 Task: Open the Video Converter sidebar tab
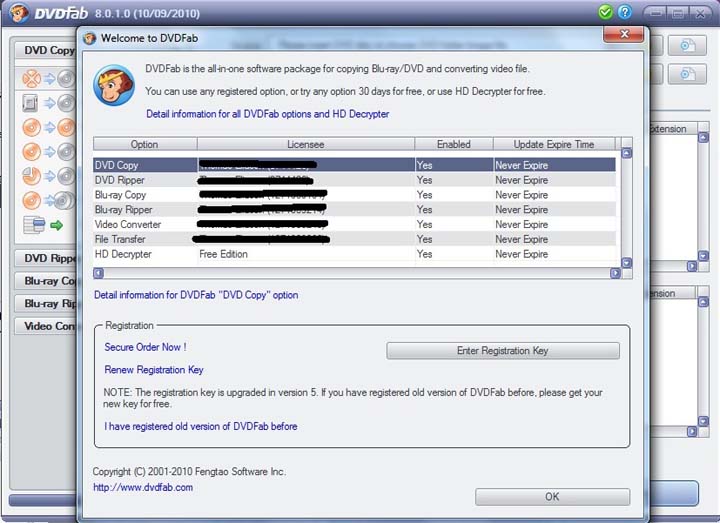tap(46, 326)
